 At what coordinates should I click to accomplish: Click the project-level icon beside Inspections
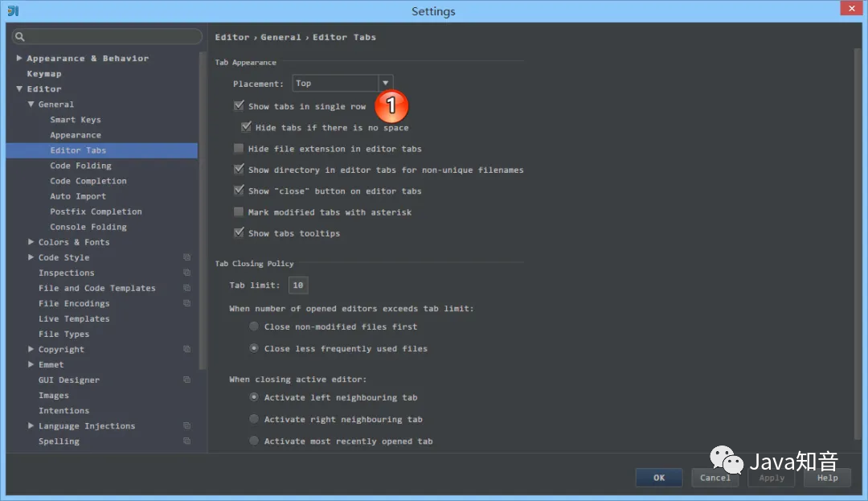pyautogui.click(x=186, y=273)
